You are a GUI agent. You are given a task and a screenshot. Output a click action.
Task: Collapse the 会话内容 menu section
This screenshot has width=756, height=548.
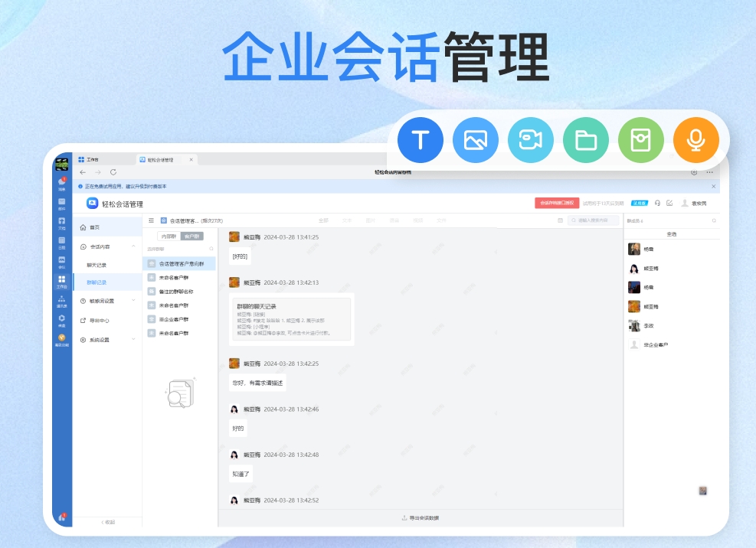point(133,246)
